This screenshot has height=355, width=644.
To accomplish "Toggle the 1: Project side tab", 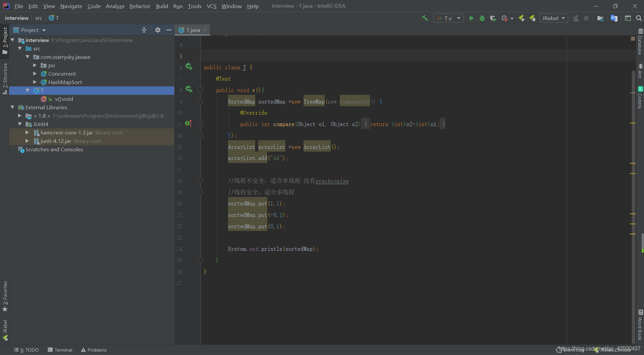I will coord(5,40).
